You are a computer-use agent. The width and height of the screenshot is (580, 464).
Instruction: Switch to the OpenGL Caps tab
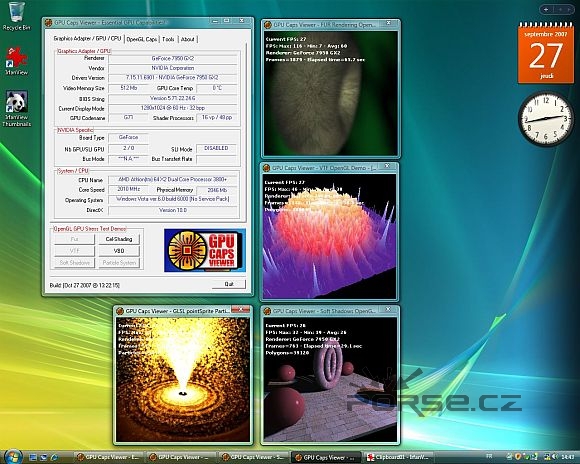point(141,39)
